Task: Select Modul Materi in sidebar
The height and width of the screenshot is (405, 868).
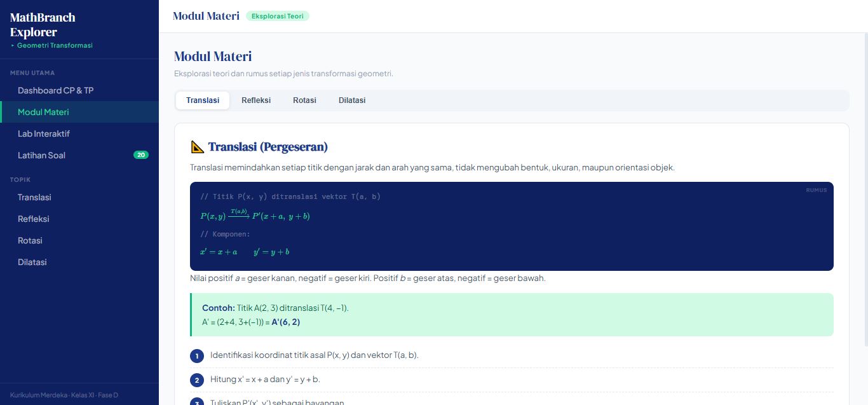Action: 79,112
